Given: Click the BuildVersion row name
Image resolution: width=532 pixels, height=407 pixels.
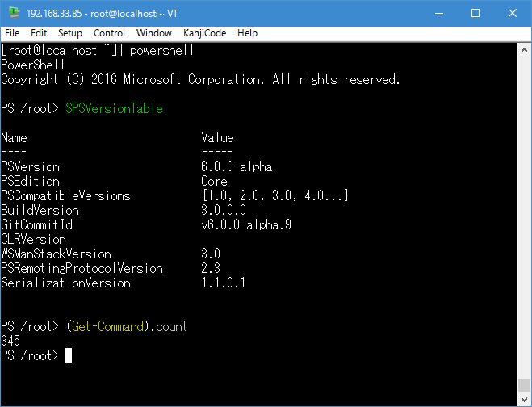Looking at the screenshot, I should [40, 211].
